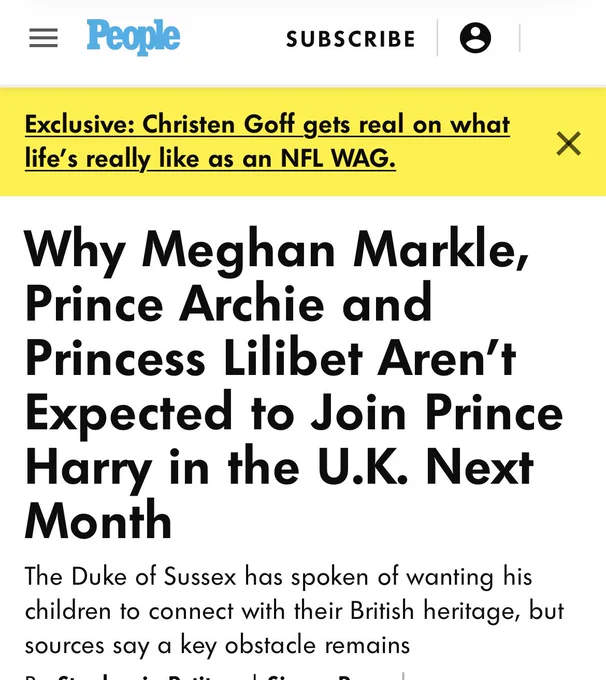Click 'NFL WAG.' in the banner link
The height and width of the screenshot is (680, 606).
[338, 158]
